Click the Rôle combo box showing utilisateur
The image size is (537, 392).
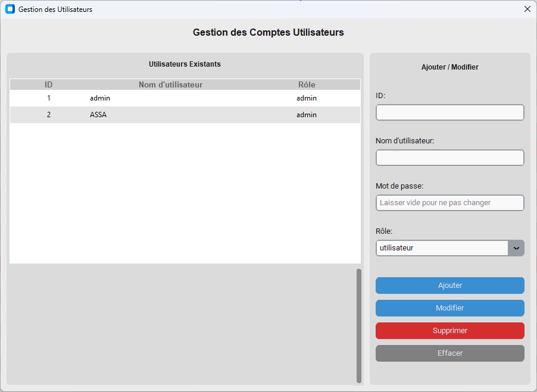(442, 248)
